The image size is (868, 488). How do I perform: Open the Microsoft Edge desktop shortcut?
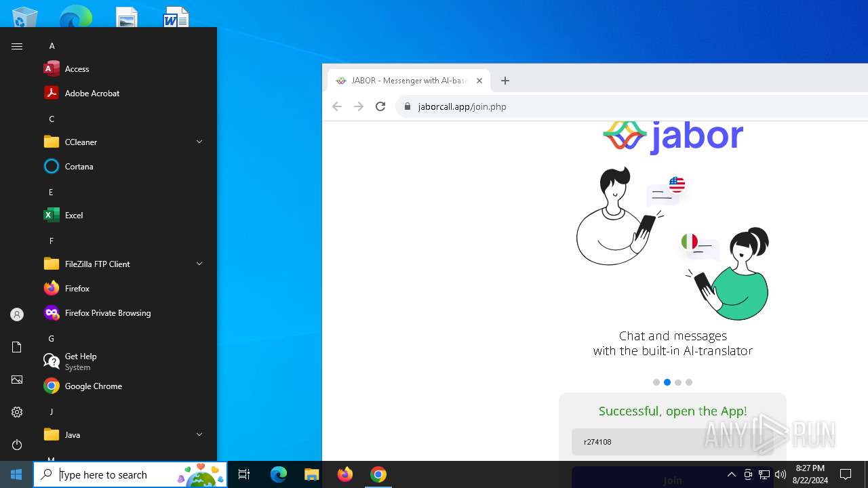(75, 17)
